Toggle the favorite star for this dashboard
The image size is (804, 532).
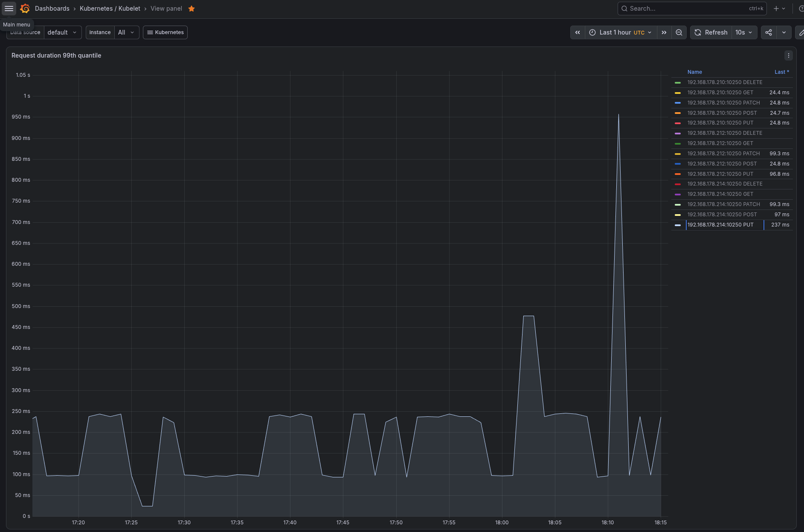click(x=192, y=9)
